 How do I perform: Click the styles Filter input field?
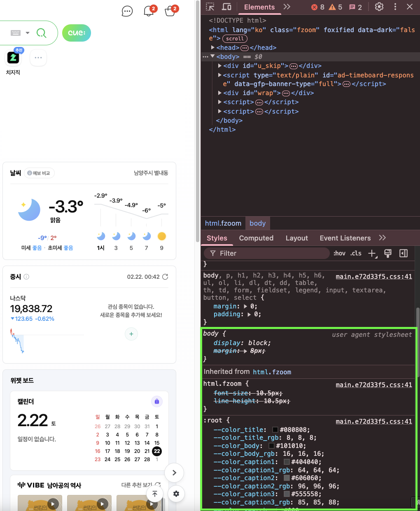[x=267, y=253]
